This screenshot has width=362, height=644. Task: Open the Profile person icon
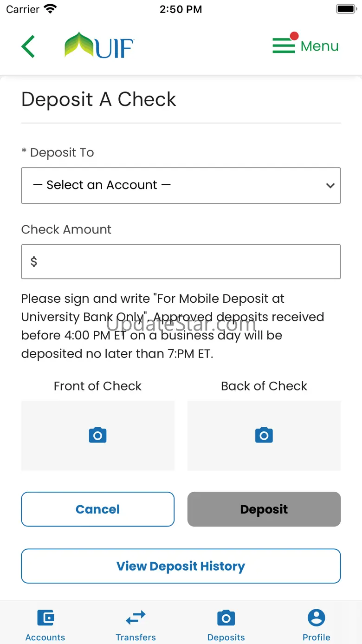pos(317,618)
